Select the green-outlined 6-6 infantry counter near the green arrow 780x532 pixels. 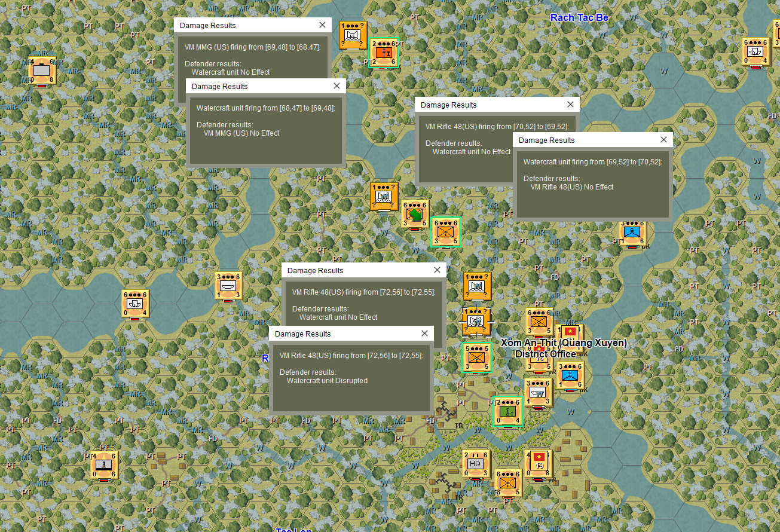(446, 231)
